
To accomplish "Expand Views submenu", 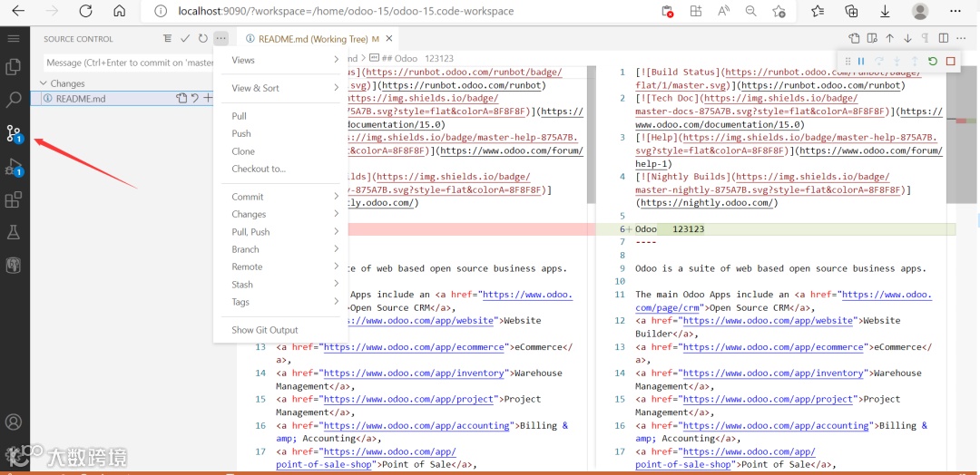I will pyautogui.click(x=280, y=60).
